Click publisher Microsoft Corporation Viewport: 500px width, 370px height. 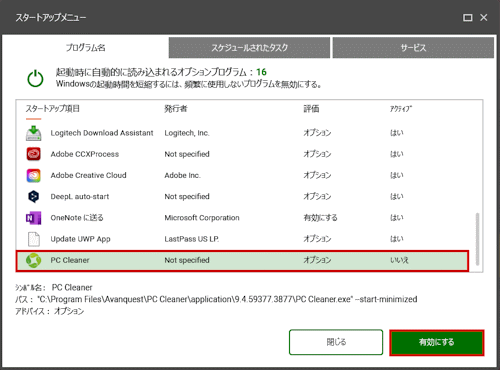click(202, 218)
